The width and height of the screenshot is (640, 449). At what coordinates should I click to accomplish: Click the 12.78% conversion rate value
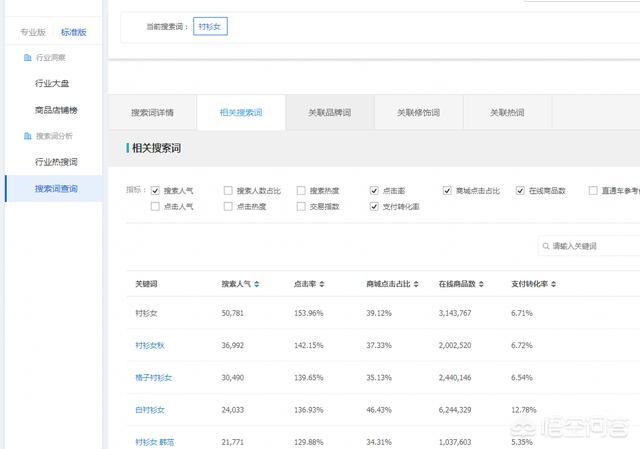[524, 410]
